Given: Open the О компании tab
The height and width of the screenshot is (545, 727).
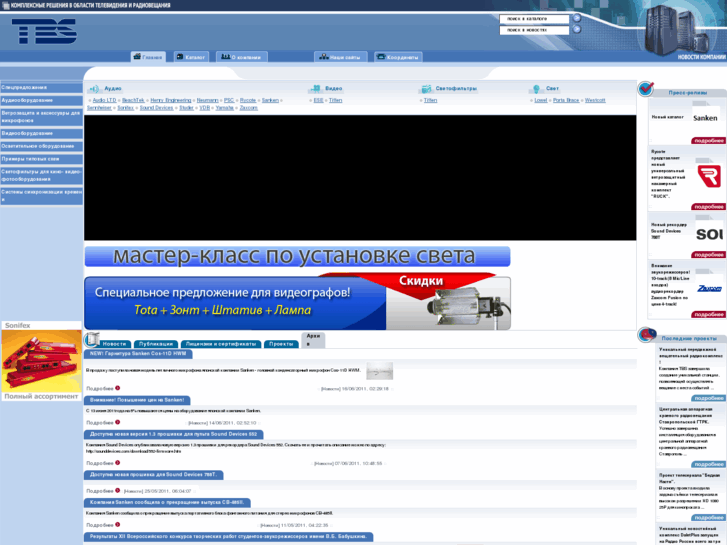Looking at the screenshot, I should (241, 57).
